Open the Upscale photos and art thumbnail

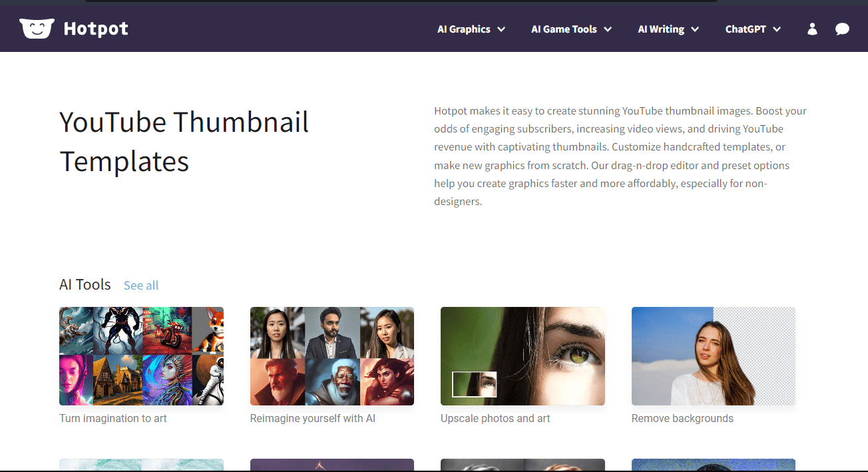click(x=523, y=356)
